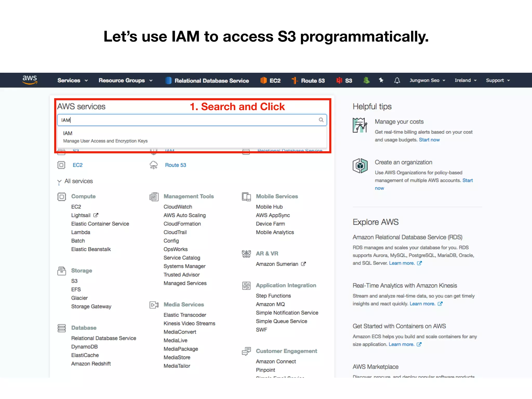Viewport: 532px width, 399px height.
Task: Open Amazon Sumerian under AR & VR
Action: 277,264
